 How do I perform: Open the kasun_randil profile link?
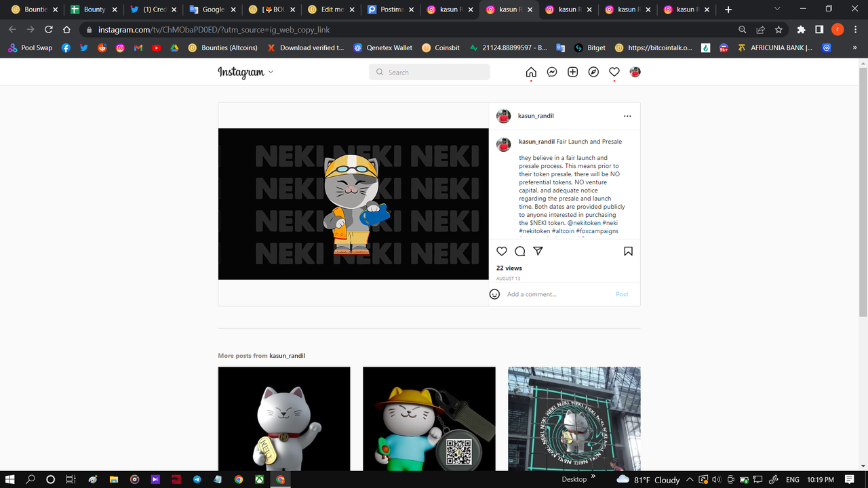(536, 115)
